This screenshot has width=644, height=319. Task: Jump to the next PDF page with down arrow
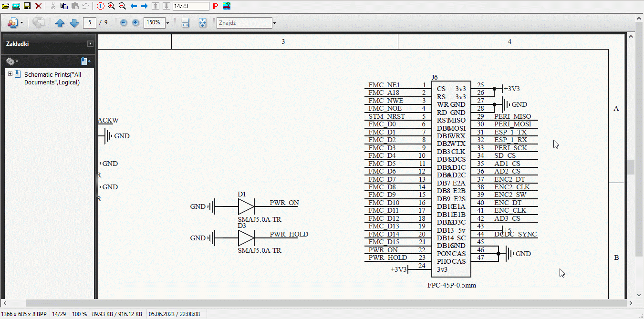click(x=74, y=23)
